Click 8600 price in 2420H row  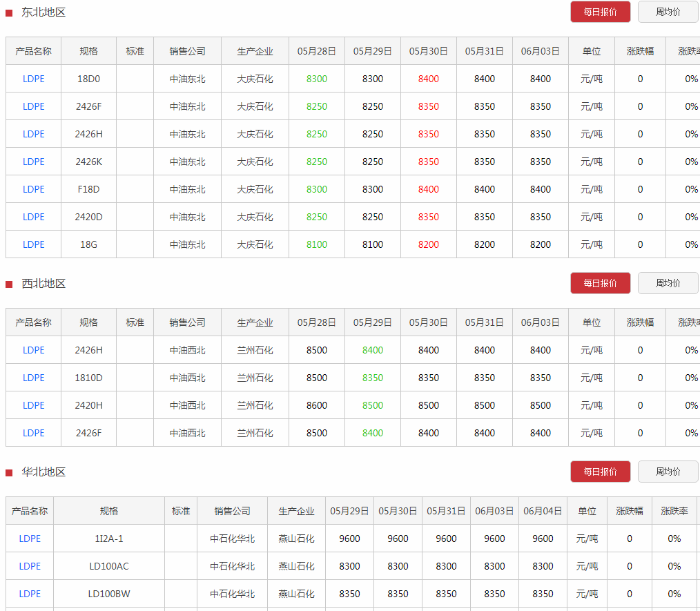click(317, 406)
